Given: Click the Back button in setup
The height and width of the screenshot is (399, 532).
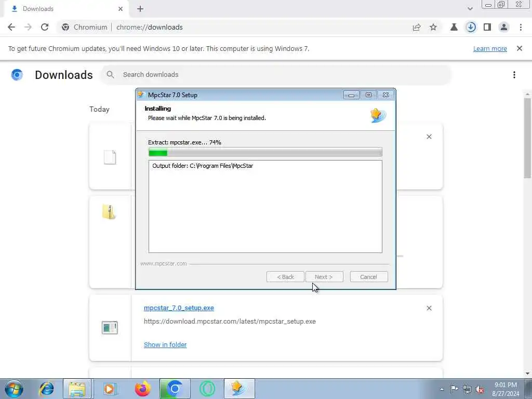Looking at the screenshot, I should click(285, 277).
